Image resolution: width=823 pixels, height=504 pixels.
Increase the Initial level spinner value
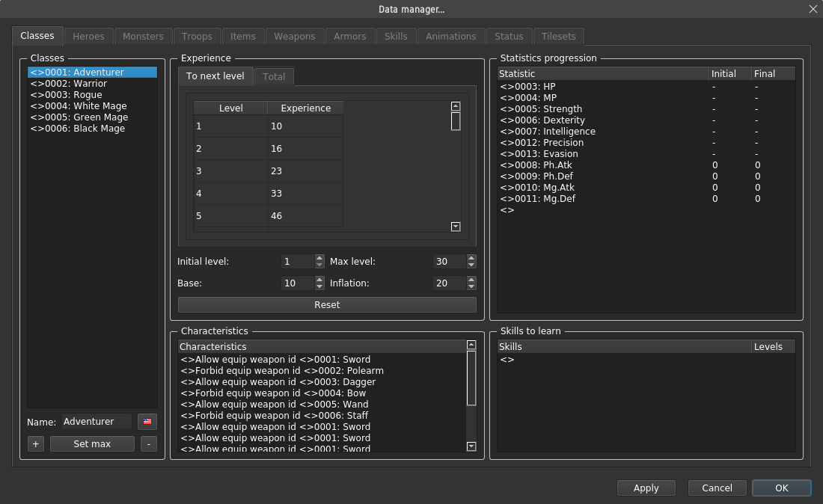click(319, 257)
